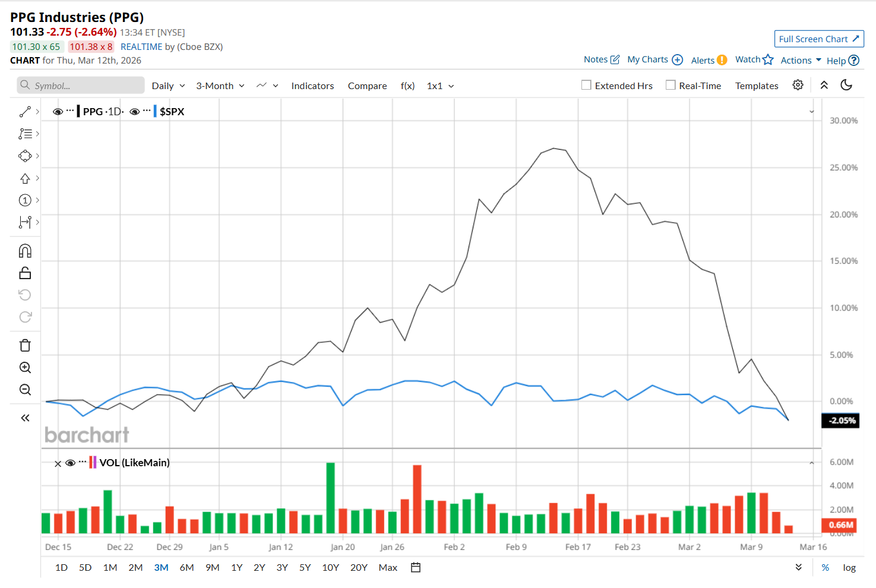The image size is (876, 588).
Task: Hide the VOL indicator
Action: 70,463
